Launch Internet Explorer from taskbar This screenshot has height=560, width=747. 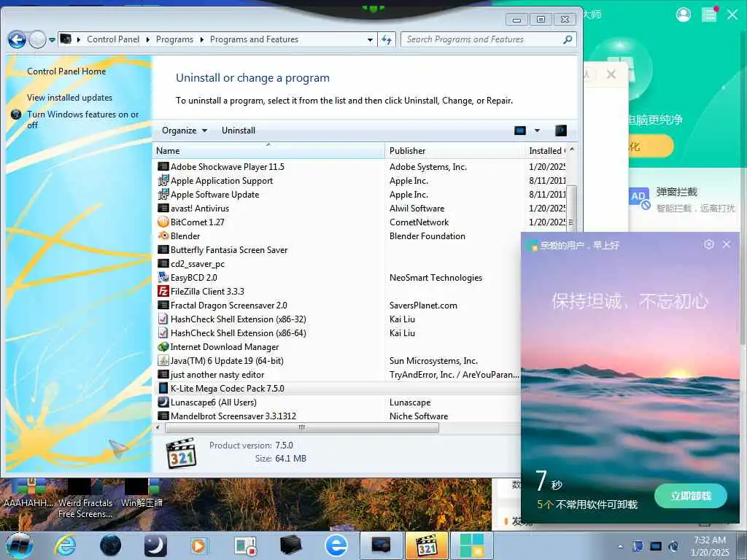tap(65, 545)
